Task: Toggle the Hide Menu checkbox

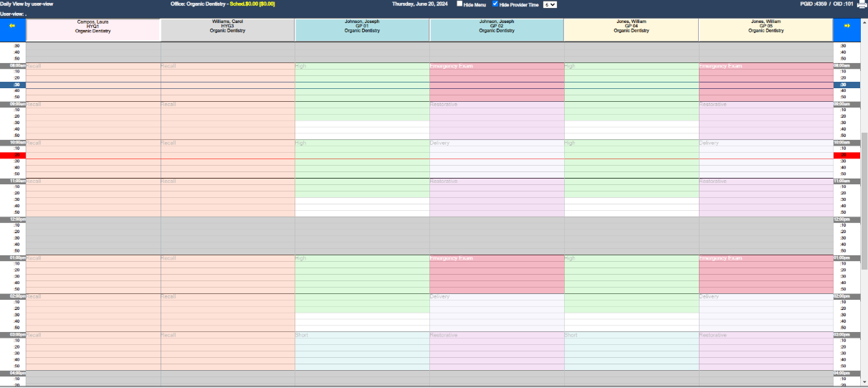Action: click(460, 4)
